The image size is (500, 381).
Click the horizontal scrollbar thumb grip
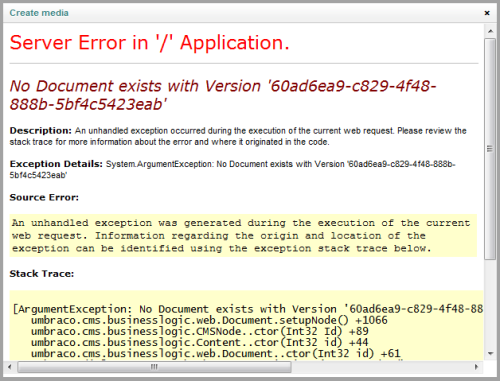[154, 367]
